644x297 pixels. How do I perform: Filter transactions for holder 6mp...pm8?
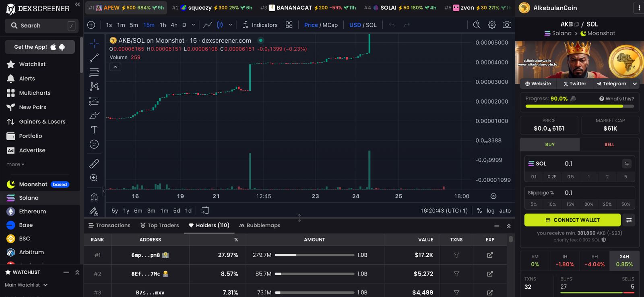point(456,255)
